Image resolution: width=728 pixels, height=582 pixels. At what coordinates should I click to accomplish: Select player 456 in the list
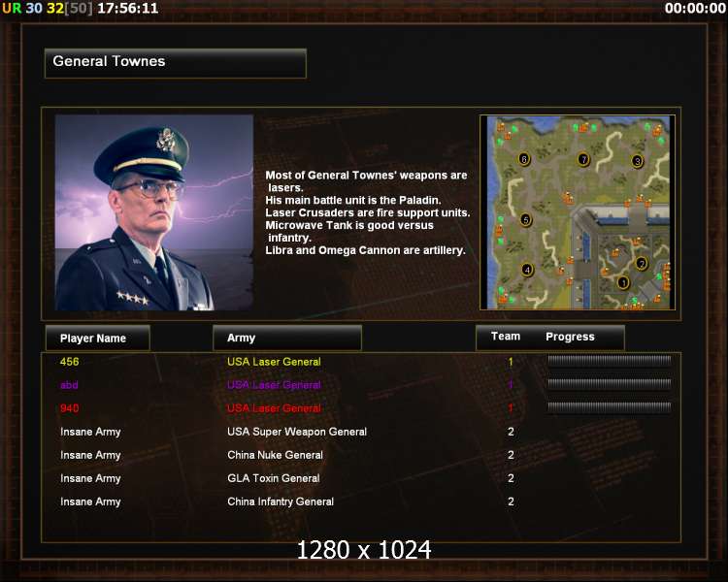pos(69,362)
